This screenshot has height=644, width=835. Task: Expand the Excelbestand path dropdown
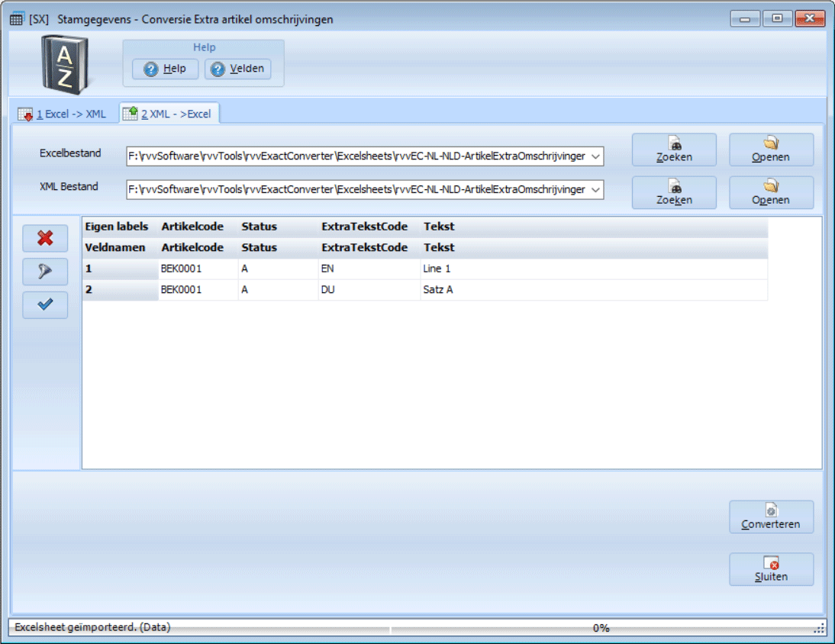click(595, 156)
